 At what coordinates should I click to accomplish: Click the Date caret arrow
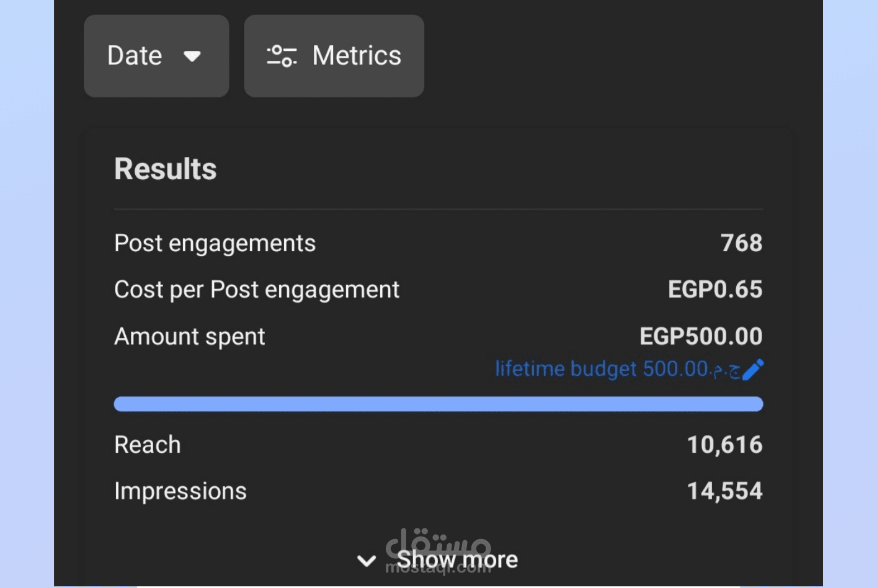[x=192, y=56]
